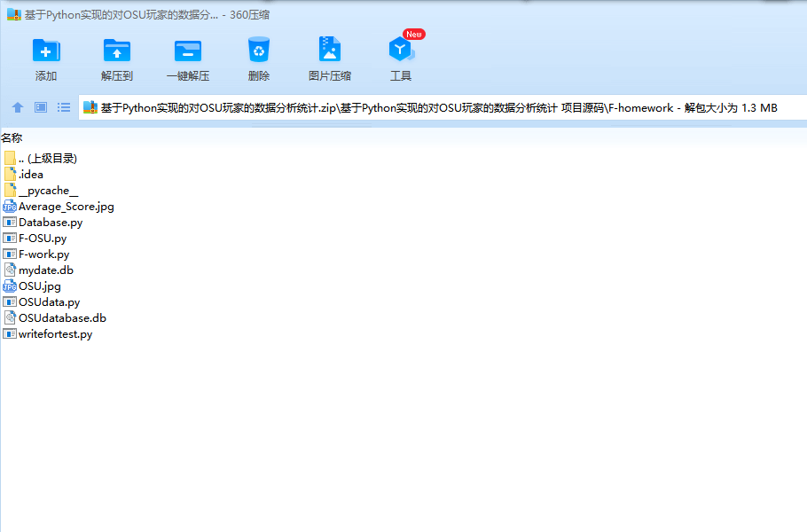Select the __pycache__ folder
Screen dimensions: 807x532
pyautogui.click(x=41, y=191)
